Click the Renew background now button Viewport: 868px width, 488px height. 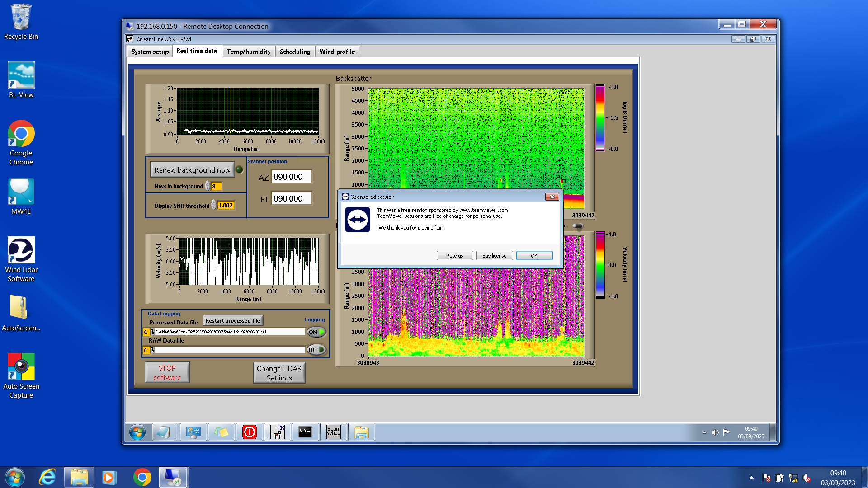pos(192,170)
